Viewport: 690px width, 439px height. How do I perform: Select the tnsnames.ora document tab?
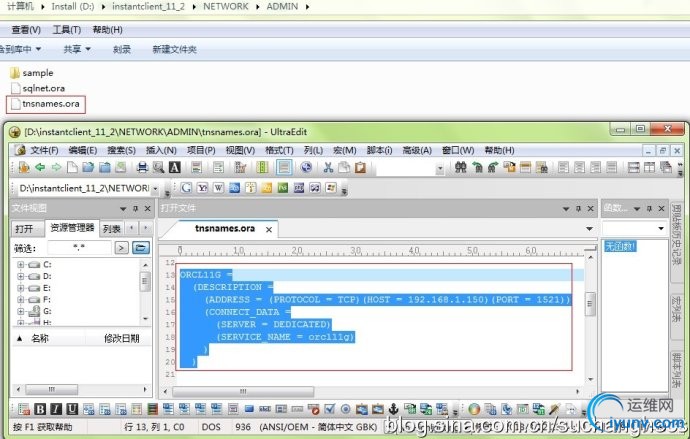[x=225, y=228]
